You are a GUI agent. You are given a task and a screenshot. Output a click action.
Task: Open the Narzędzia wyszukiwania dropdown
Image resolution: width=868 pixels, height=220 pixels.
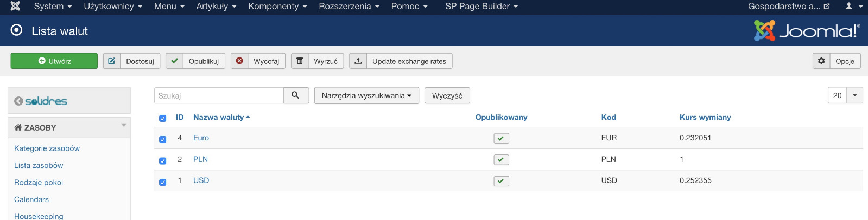(x=366, y=95)
